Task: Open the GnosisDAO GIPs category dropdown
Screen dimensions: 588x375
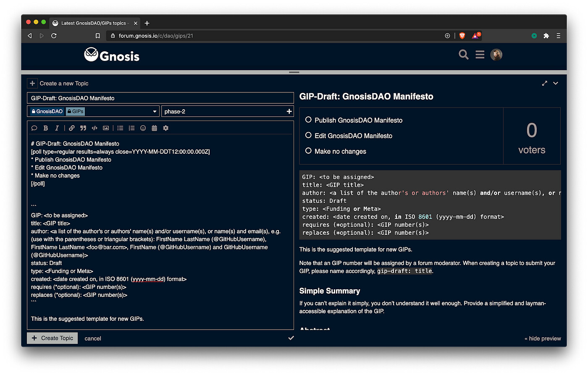Action: click(93, 111)
